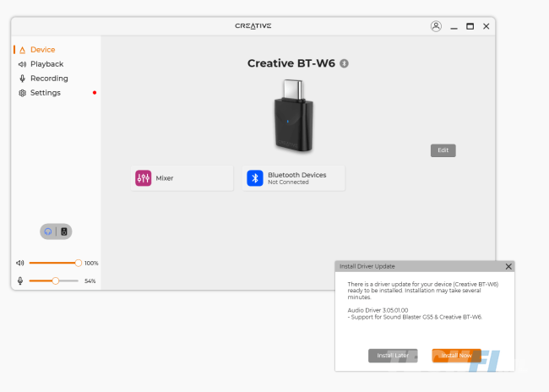Click the 54% microphone level value
Image resolution: width=549 pixels, height=392 pixels.
90,281
